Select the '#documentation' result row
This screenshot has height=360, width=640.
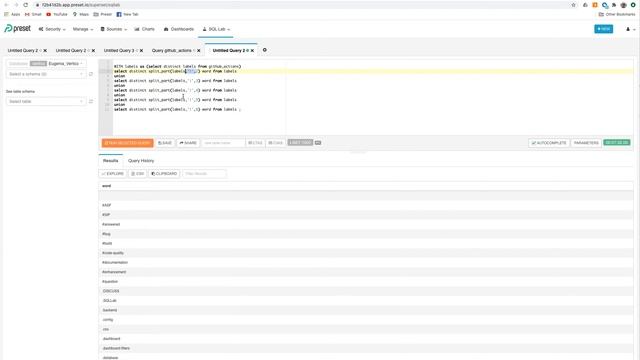366,262
